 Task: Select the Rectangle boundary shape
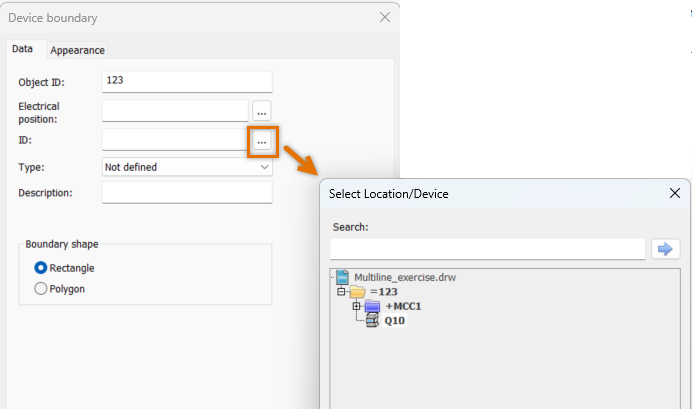tap(41, 268)
